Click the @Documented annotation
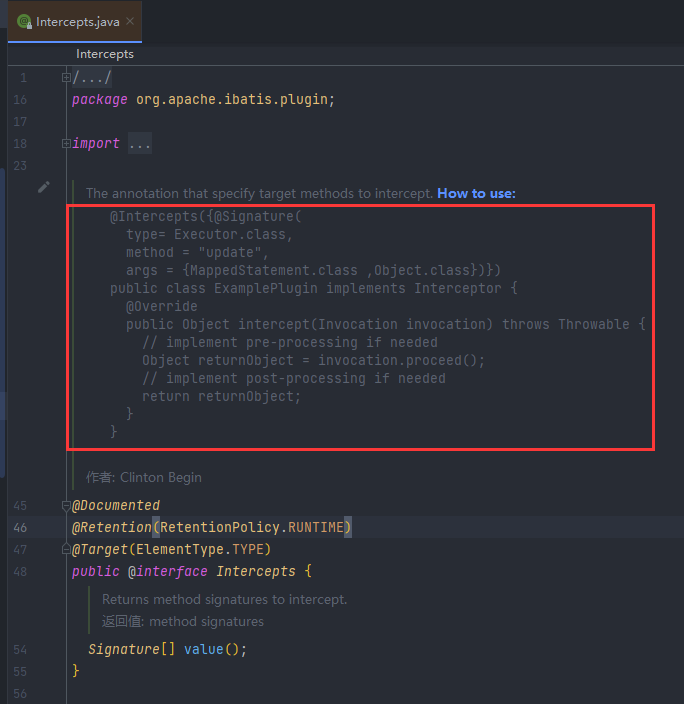The width and height of the screenshot is (684, 704). coord(116,506)
